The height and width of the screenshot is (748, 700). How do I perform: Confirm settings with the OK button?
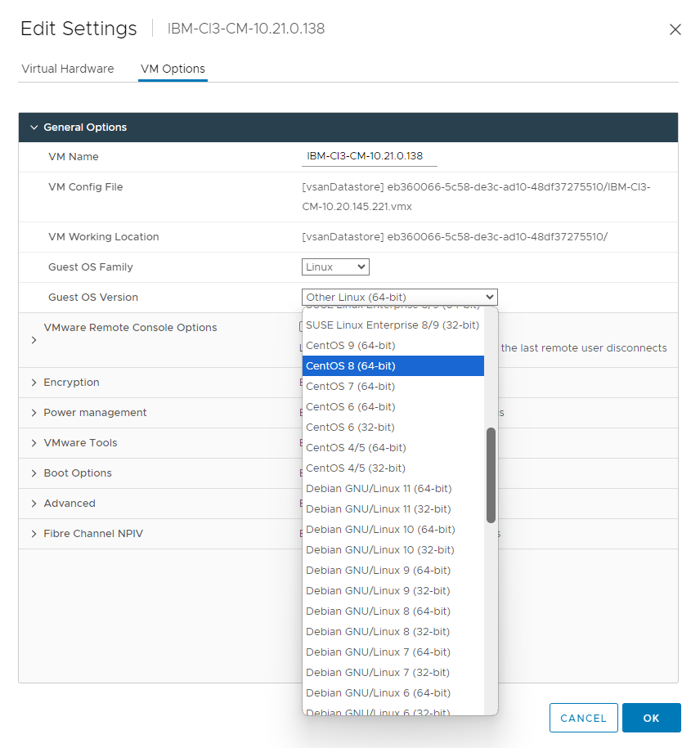tap(651, 718)
